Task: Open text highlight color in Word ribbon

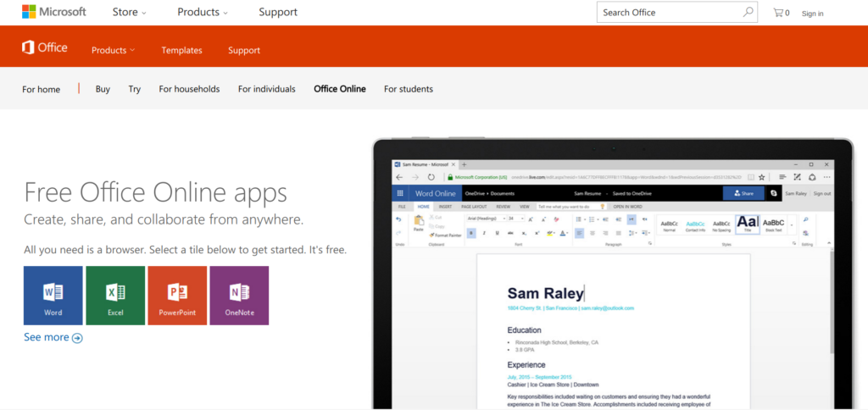Action: (551, 233)
